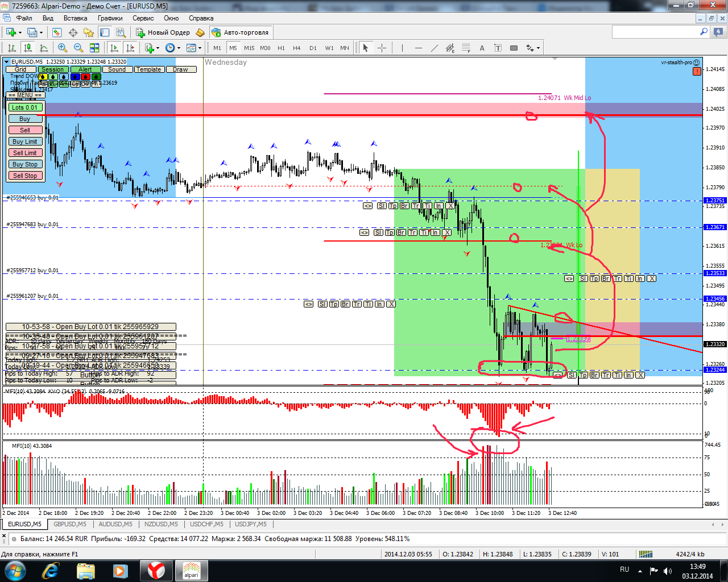Toggle the Draw button on the chart
Viewport: 728px width, 582px height.
pos(180,69)
